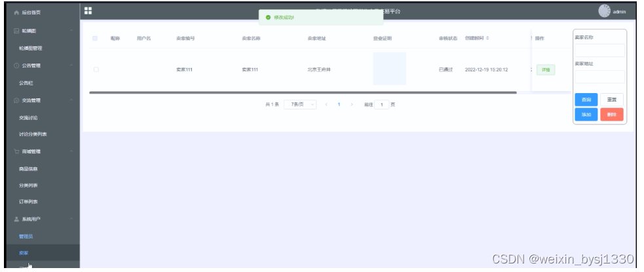644x272 pixels.
Task: Toggle the select-all checkbox in table header
Action: point(95,38)
